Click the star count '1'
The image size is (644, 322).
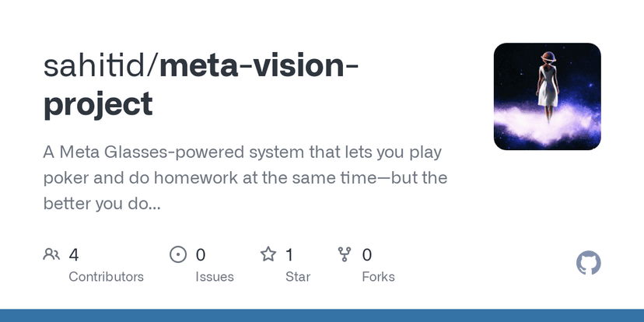pyautogui.click(x=289, y=254)
